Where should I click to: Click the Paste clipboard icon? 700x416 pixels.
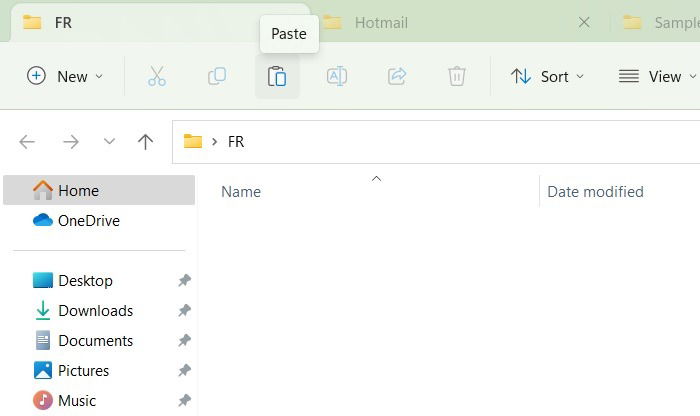277,76
